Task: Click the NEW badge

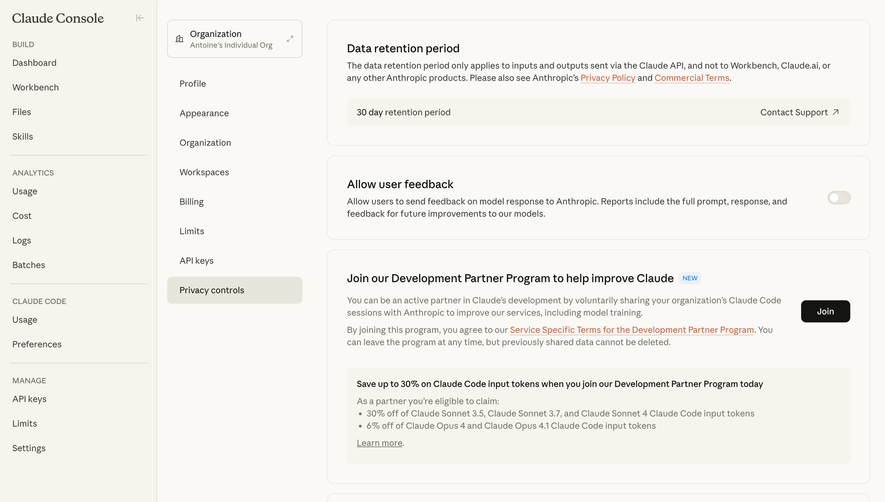Action: (x=690, y=278)
